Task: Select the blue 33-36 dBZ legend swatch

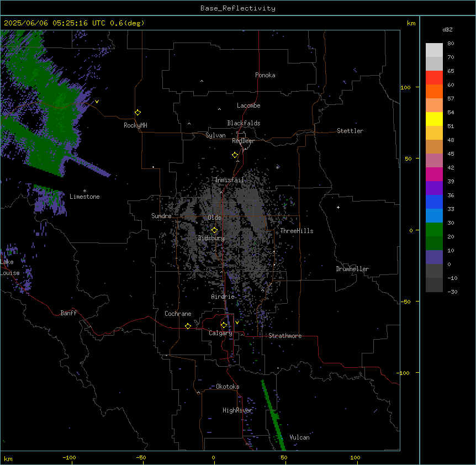Action: pyautogui.click(x=434, y=202)
